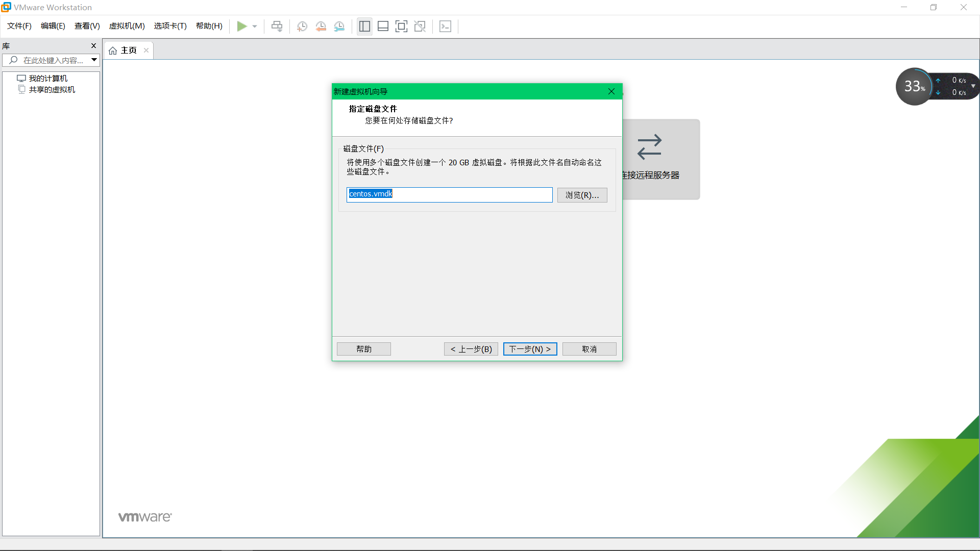Open the 查看(V) menu
Image resolution: width=980 pixels, height=551 pixels.
click(x=87, y=26)
